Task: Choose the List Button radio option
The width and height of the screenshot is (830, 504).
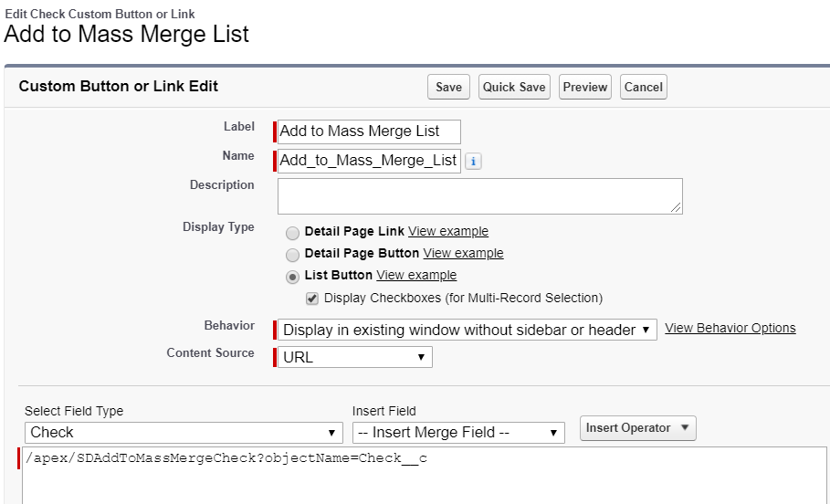Action: [x=292, y=277]
